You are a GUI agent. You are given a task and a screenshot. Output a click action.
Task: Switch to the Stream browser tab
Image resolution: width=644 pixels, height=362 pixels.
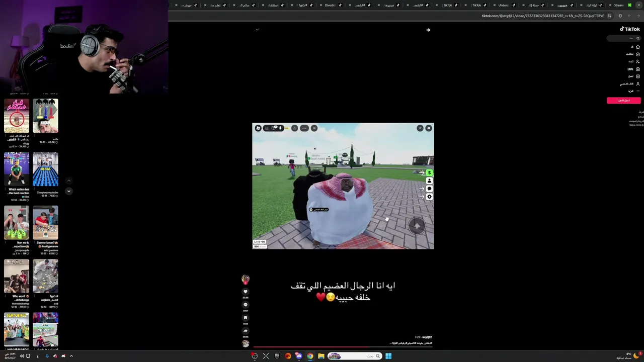click(619, 5)
